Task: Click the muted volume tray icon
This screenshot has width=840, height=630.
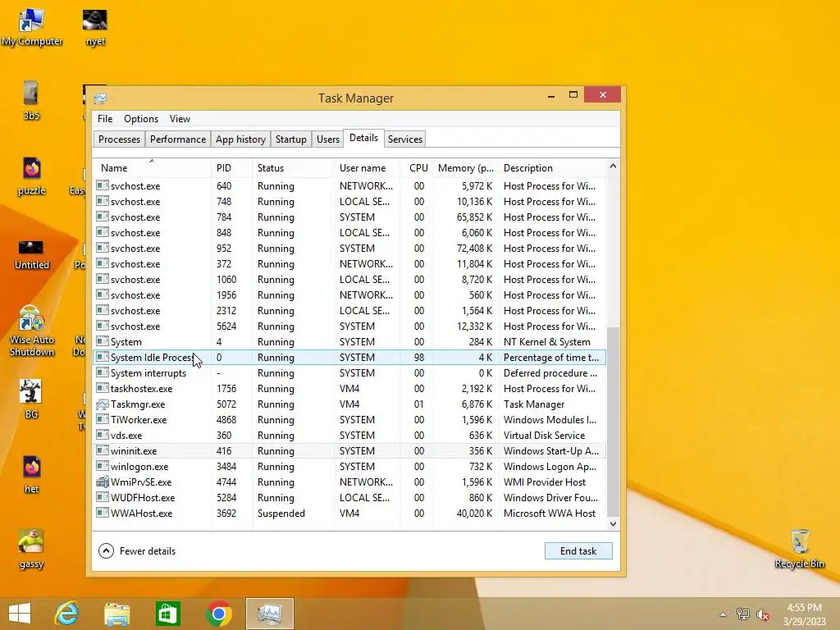Action: [x=763, y=614]
